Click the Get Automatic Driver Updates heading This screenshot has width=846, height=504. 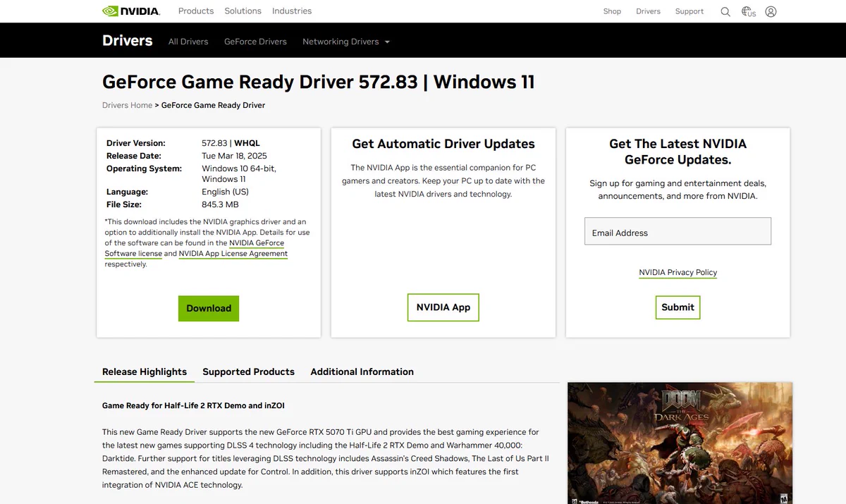(443, 144)
